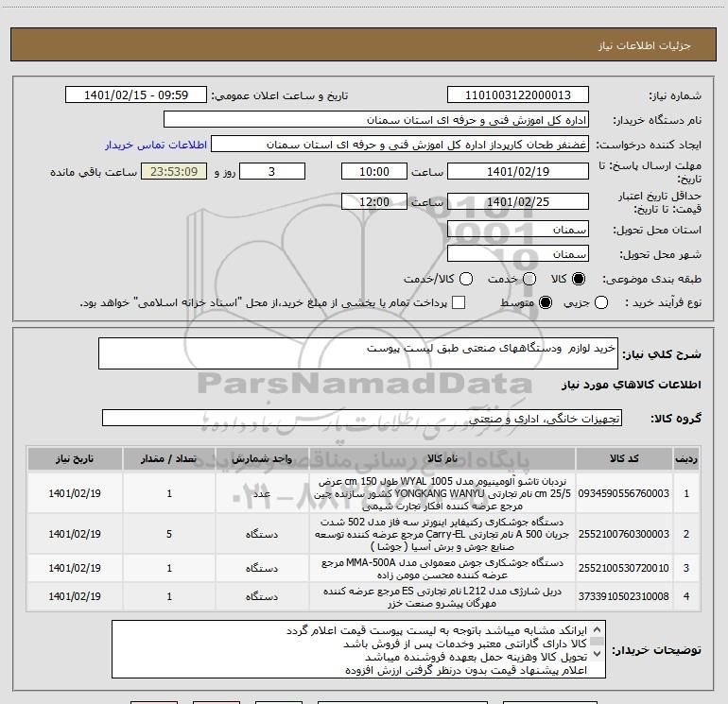Select the کالا radio button
The image size is (728, 704).
pos(579,279)
